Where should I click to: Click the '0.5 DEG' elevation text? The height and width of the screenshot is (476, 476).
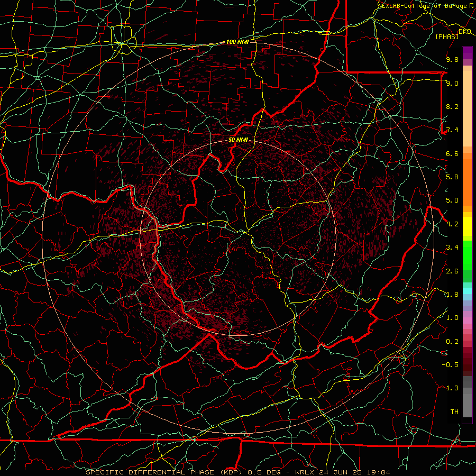264,472
